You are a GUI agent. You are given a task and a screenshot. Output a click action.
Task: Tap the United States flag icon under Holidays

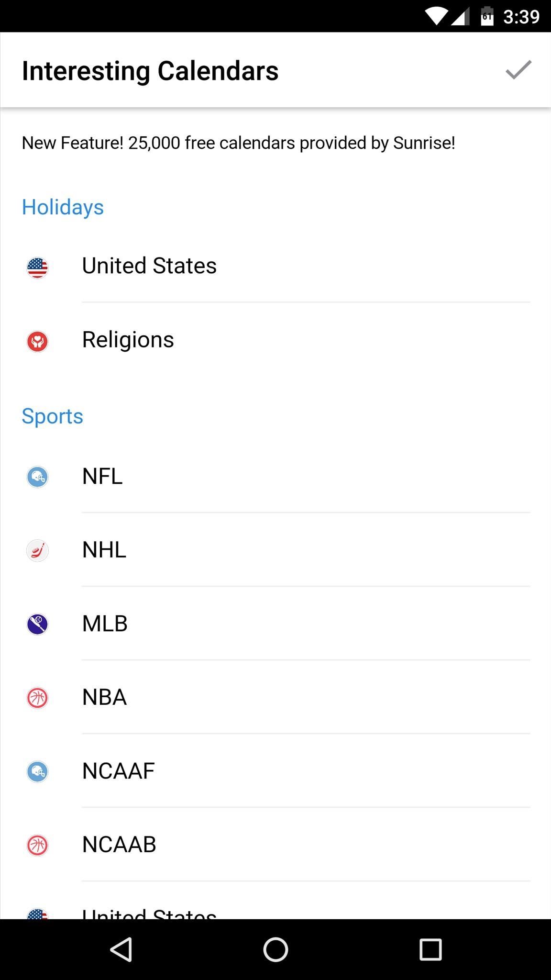point(37,267)
